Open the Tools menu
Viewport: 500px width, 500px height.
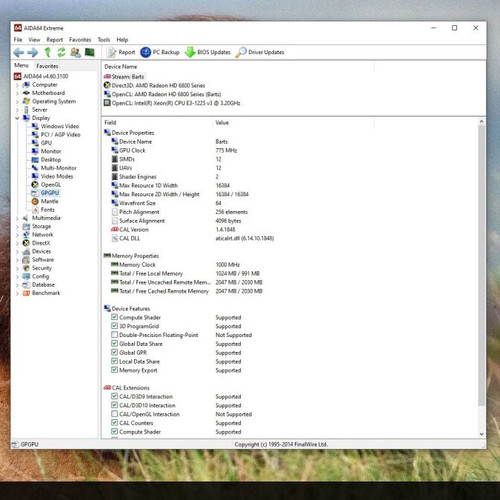point(104,40)
